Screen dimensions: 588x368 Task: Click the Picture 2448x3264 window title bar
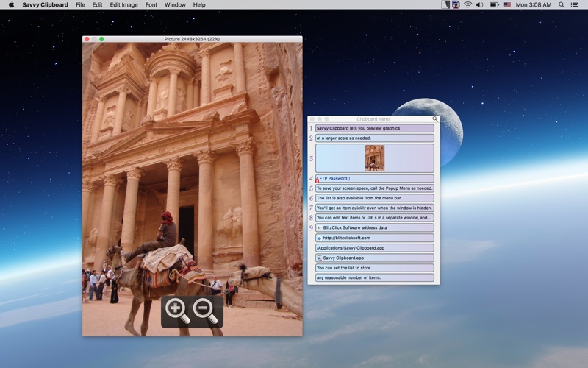192,39
